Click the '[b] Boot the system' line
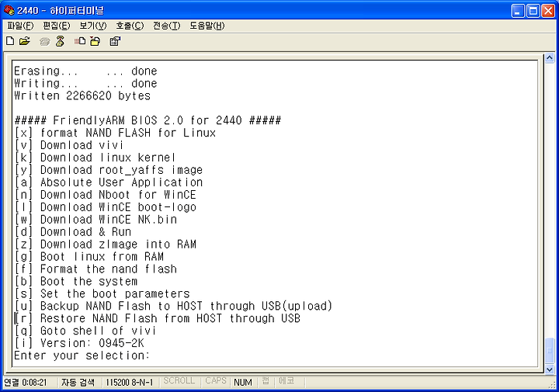Screen dimensions: 559x392 click(76, 282)
